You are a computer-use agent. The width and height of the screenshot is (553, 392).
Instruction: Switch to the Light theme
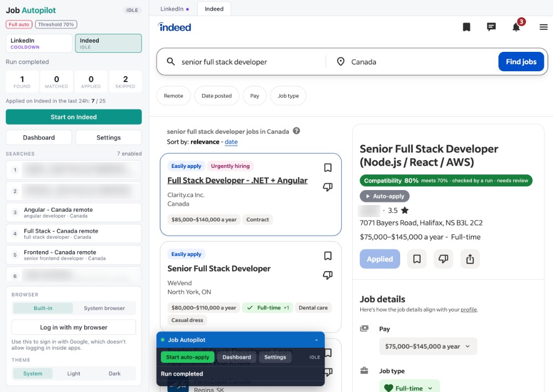(x=73, y=373)
